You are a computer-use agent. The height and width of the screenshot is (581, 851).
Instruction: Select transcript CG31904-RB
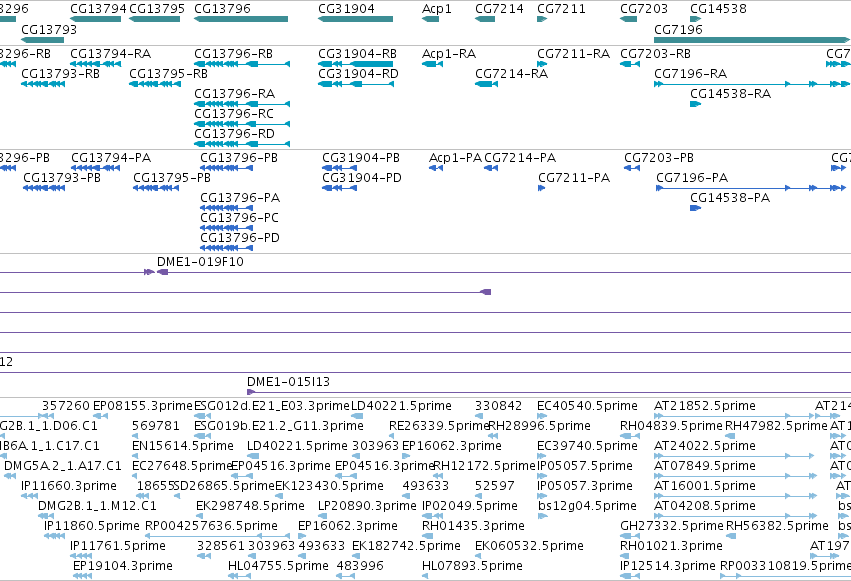coord(357,54)
